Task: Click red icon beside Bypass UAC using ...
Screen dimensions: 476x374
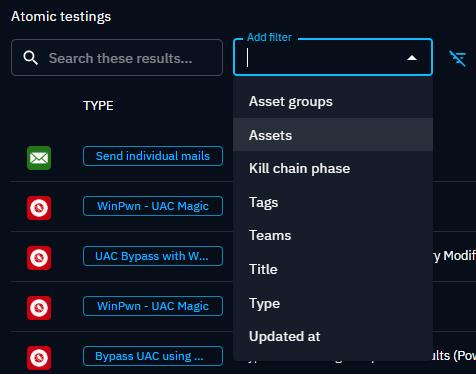Action: 39,358
